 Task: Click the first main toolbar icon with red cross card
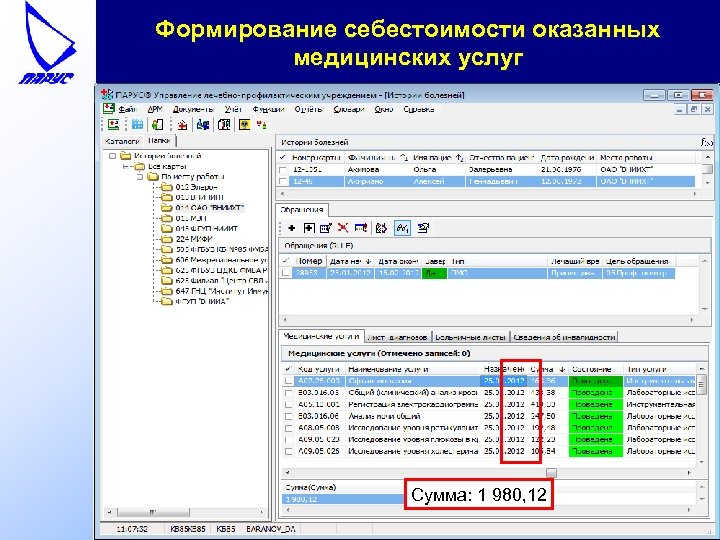pyautogui.click(x=113, y=124)
